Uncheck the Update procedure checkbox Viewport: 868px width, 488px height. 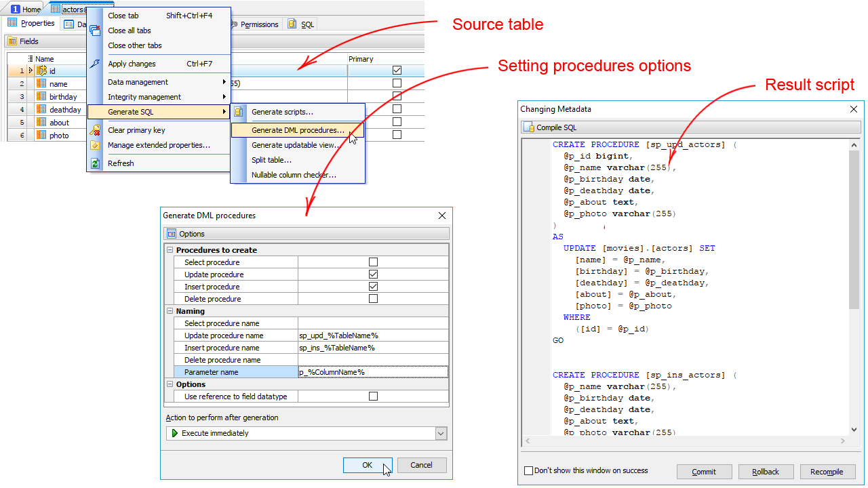(x=373, y=274)
